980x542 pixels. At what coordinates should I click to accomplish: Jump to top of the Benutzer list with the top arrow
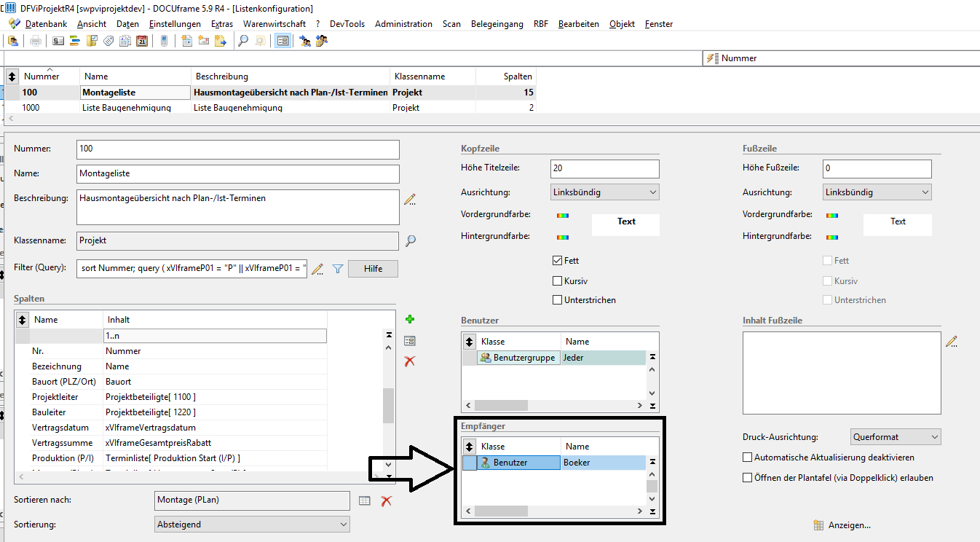[652, 357]
